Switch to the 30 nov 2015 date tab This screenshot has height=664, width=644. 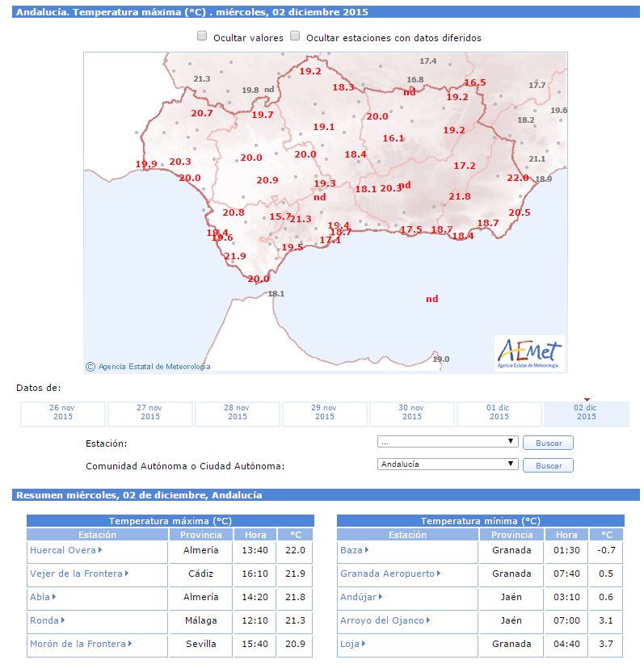coord(411,413)
